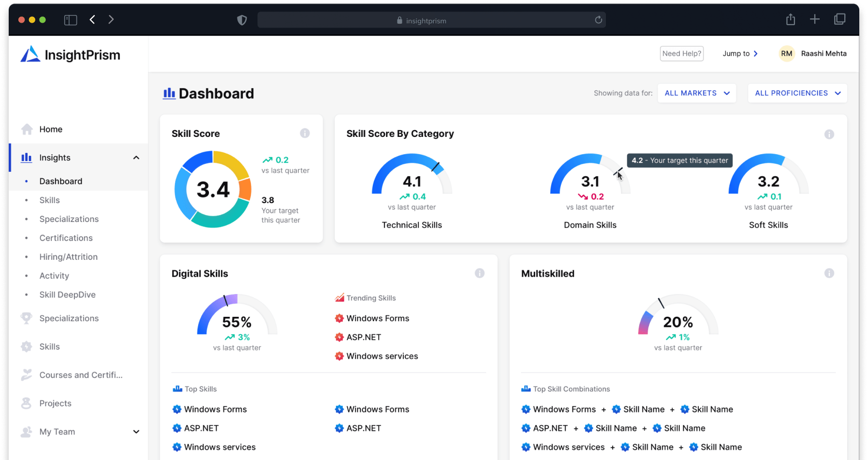
Task: Click the privacy shield icon
Action: pyautogui.click(x=242, y=20)
